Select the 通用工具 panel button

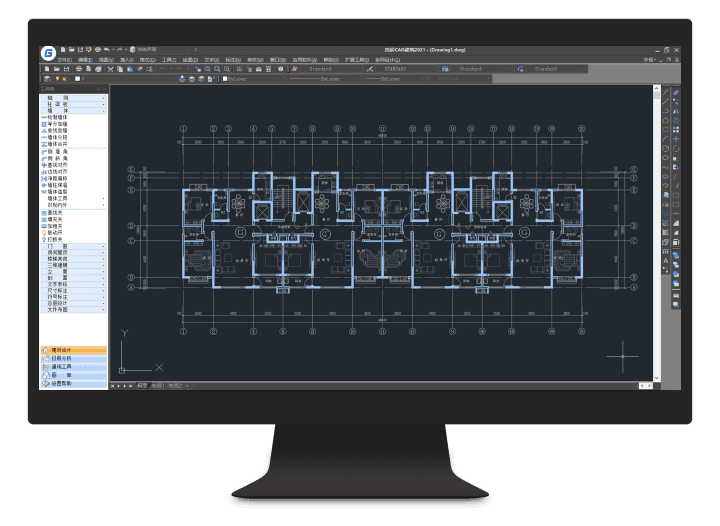[x=73, y=367]
